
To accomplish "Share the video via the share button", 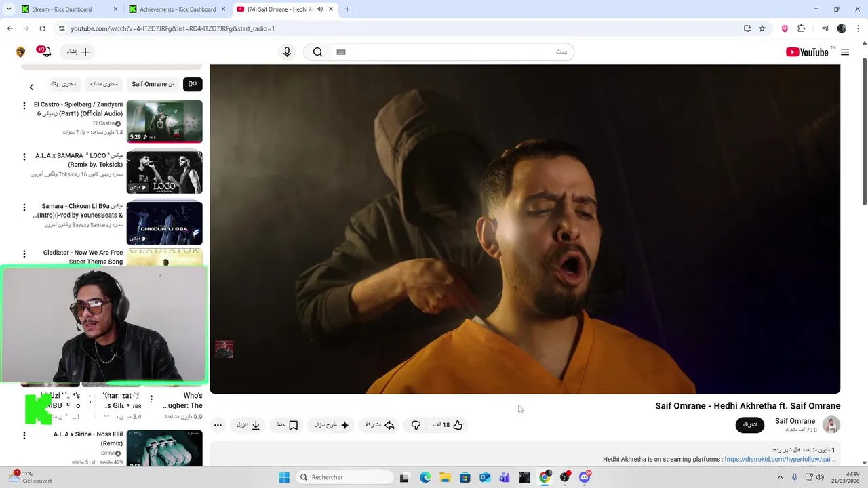I will tap(380, 425).
